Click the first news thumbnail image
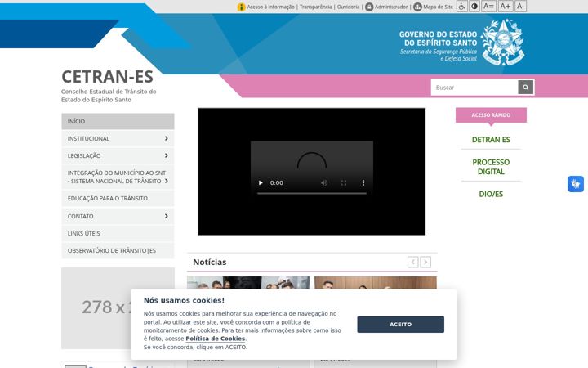 [x=248, y=283]
